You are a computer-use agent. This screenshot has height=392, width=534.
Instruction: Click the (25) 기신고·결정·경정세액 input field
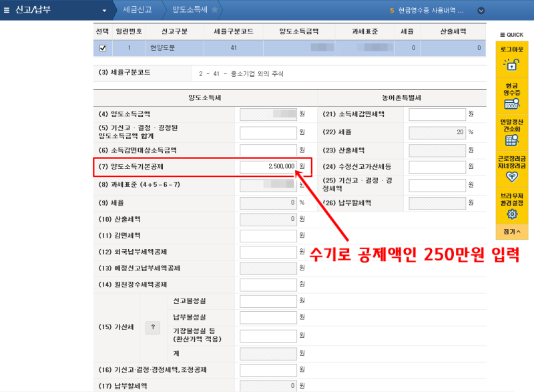(437, 185)
